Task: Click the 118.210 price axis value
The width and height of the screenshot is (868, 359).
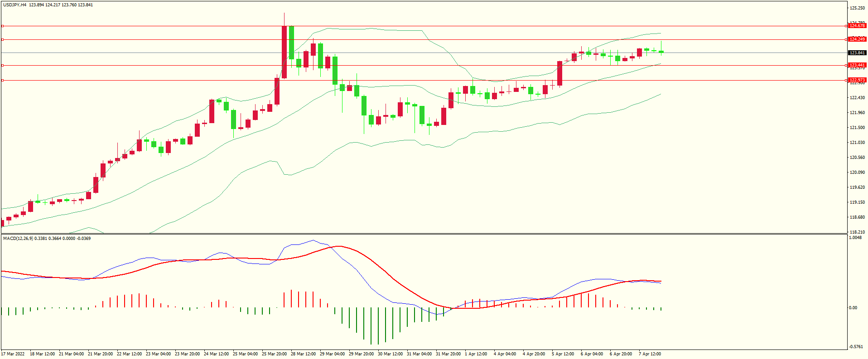Action: [857, 232]
